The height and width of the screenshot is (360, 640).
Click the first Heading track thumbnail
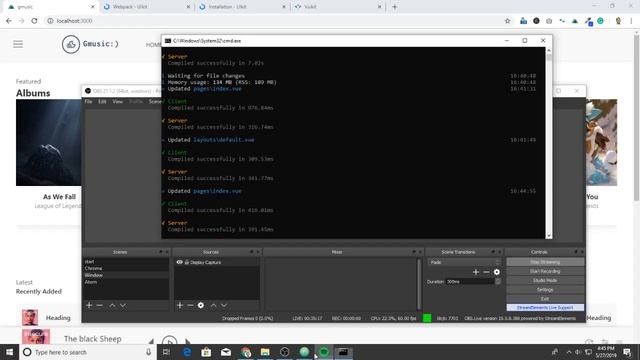(x=30, y=317)
